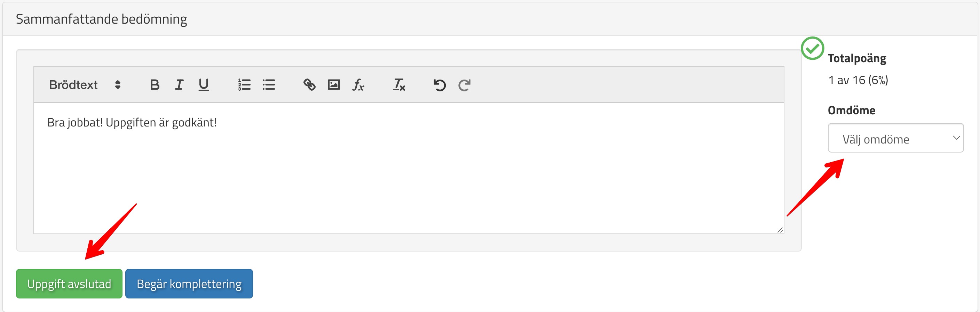Insert a numbered list
Viewport: 980px width, 312px height.
244,85
